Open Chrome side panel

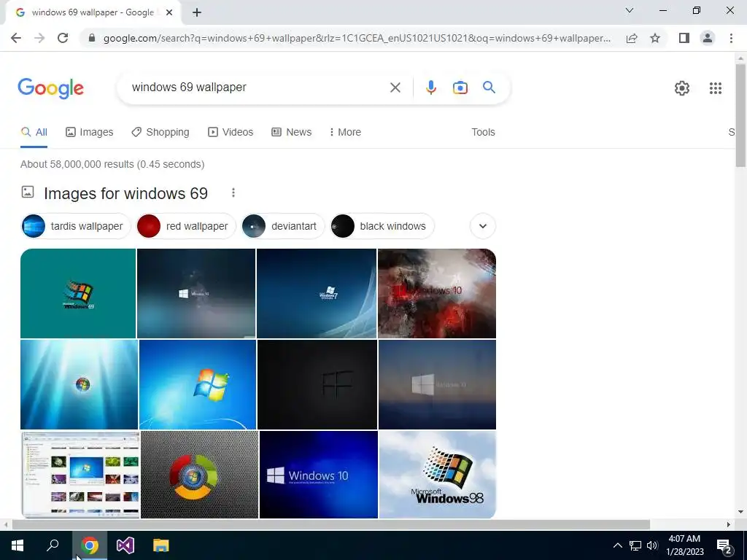pos(684,38)
